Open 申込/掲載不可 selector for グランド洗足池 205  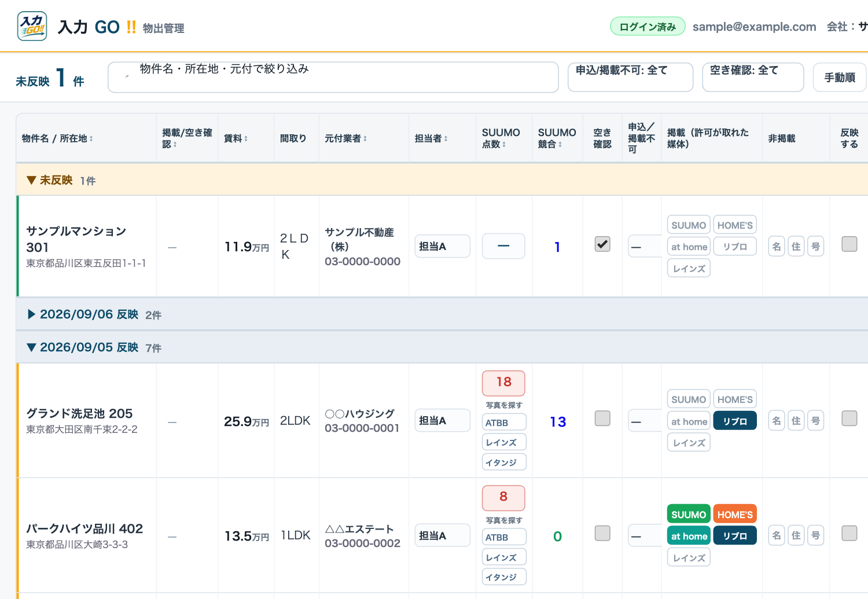click(x=645, y=421)
